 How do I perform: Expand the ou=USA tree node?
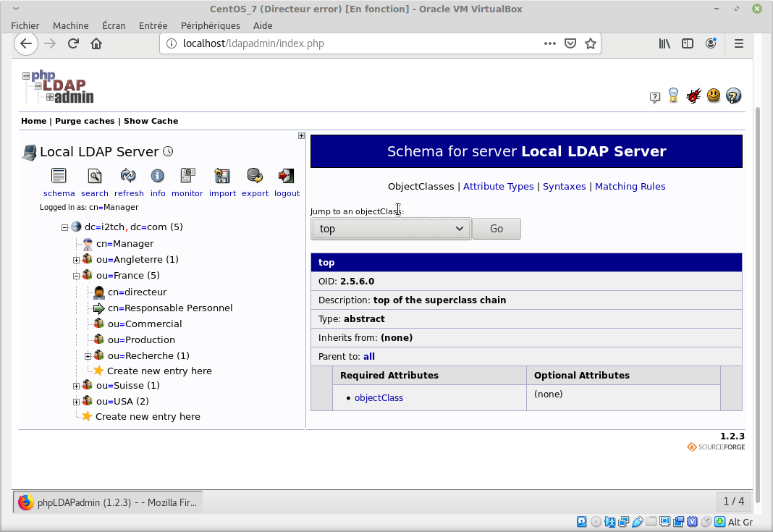point(76,402)
